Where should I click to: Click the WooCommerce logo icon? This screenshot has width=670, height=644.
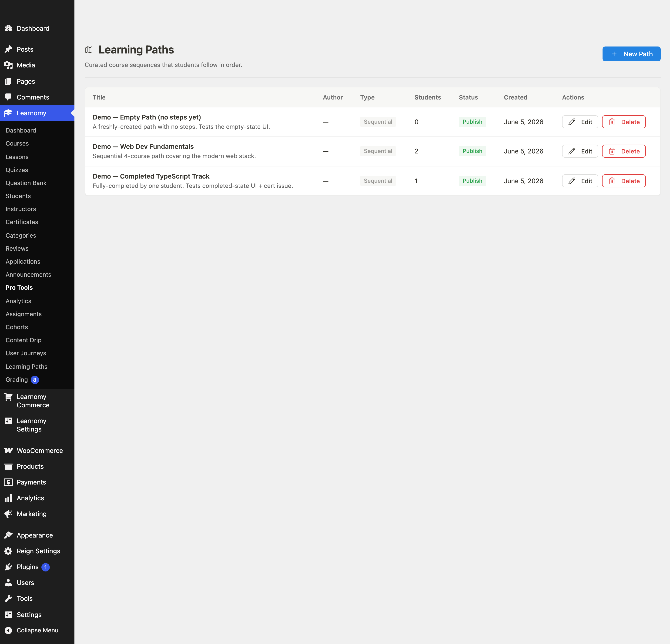pyautogui.click(x=9, y=450)
